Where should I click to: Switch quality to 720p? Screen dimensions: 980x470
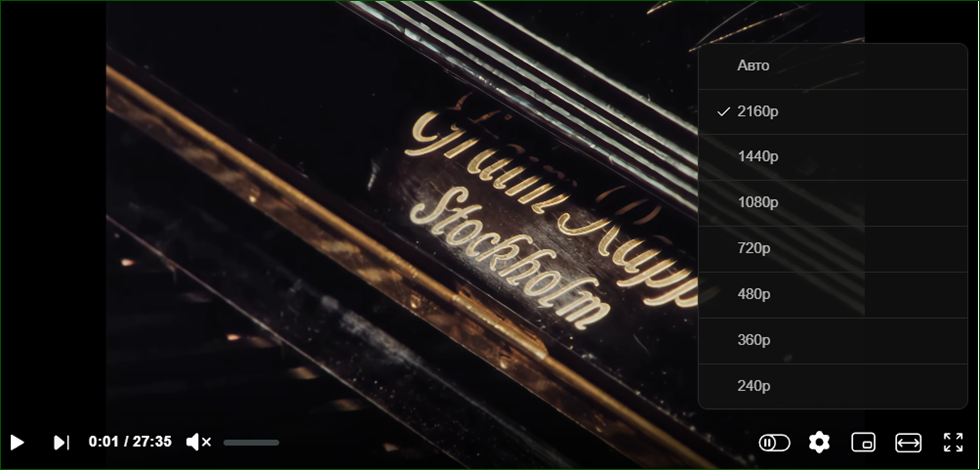(x=832, y=249)
